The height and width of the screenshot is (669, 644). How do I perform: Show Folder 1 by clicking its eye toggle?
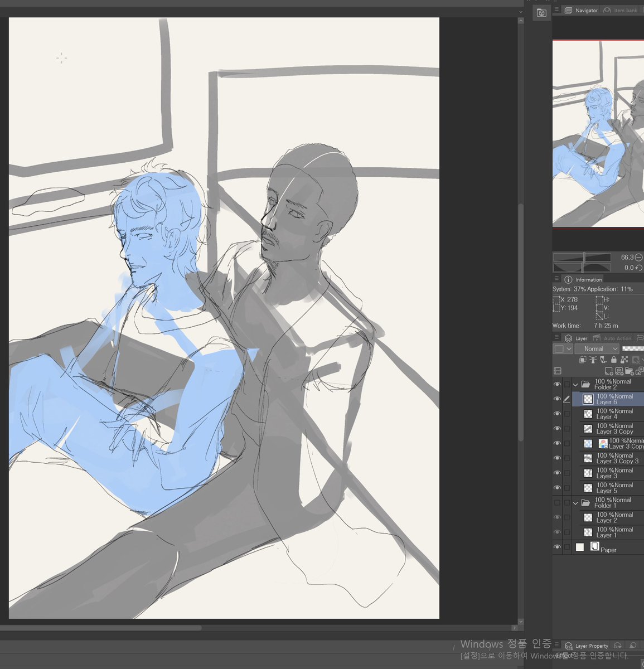pyautogui.click(x=557, y=502)
